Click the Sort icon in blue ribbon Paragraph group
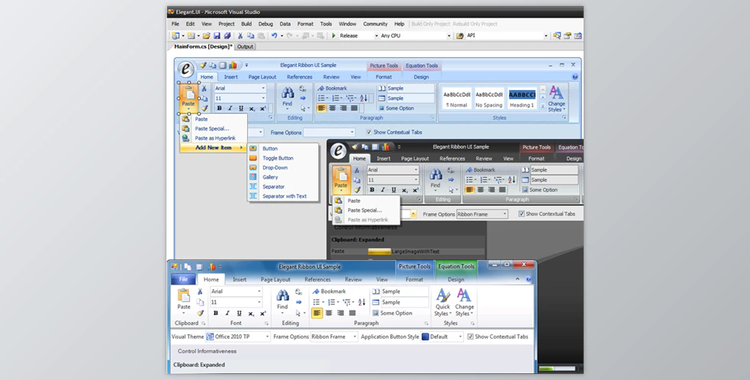Viewport: 750px width, 380px height. tap(364, 98)
